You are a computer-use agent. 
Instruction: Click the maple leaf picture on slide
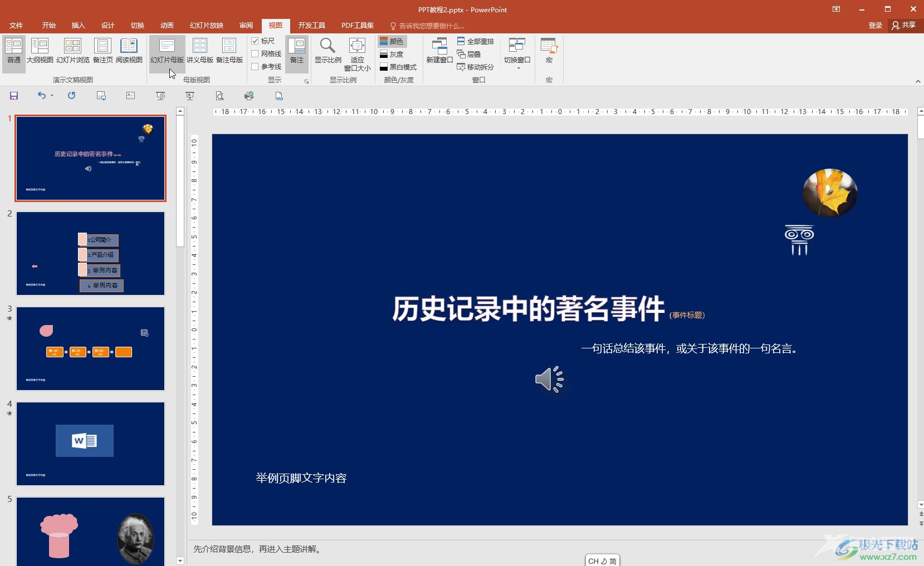click(830, 193)
